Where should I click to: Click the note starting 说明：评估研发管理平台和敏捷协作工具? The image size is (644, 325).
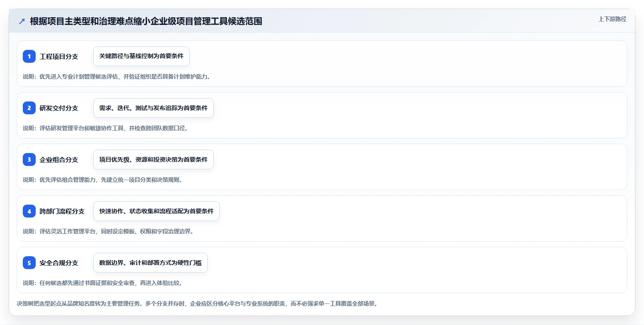click(105, 128)
